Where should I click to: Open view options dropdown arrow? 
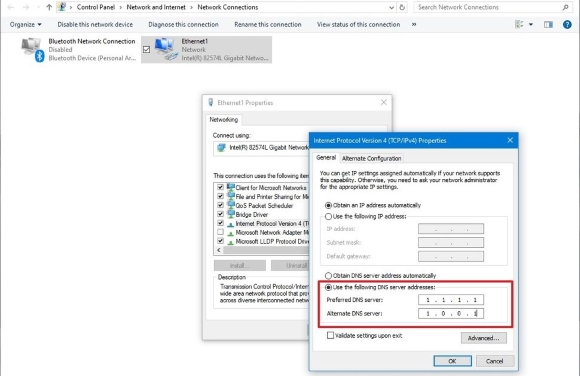[531, 24]
